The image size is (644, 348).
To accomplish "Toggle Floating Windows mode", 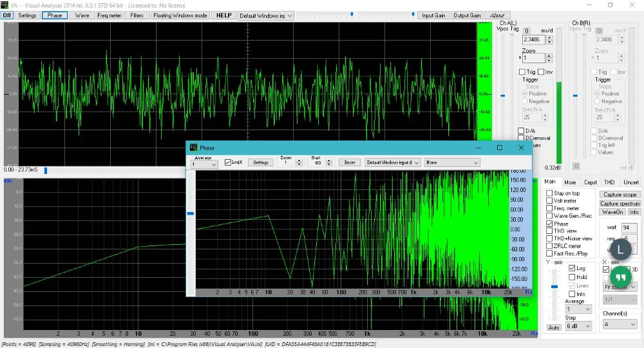I will click(x=180, y=15).
